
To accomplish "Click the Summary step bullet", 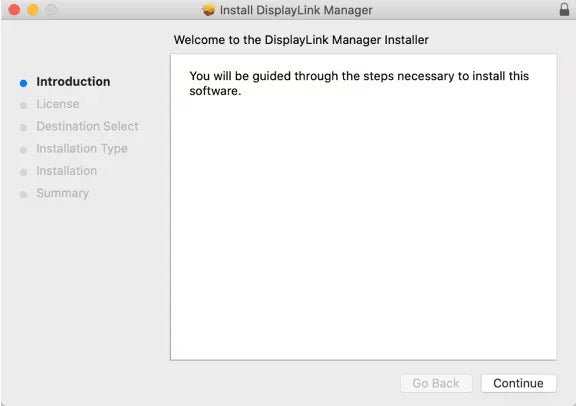I will (x=24, y=194).
